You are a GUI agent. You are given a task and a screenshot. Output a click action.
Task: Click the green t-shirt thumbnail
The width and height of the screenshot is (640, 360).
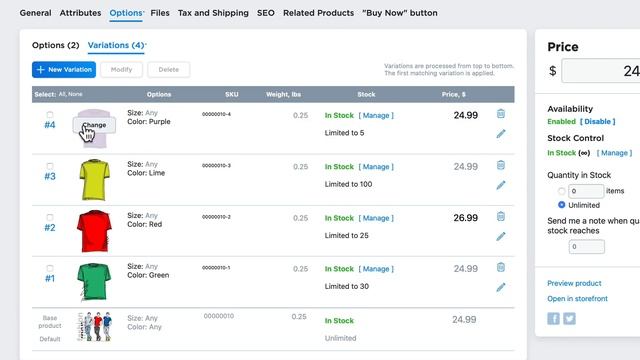94,282
